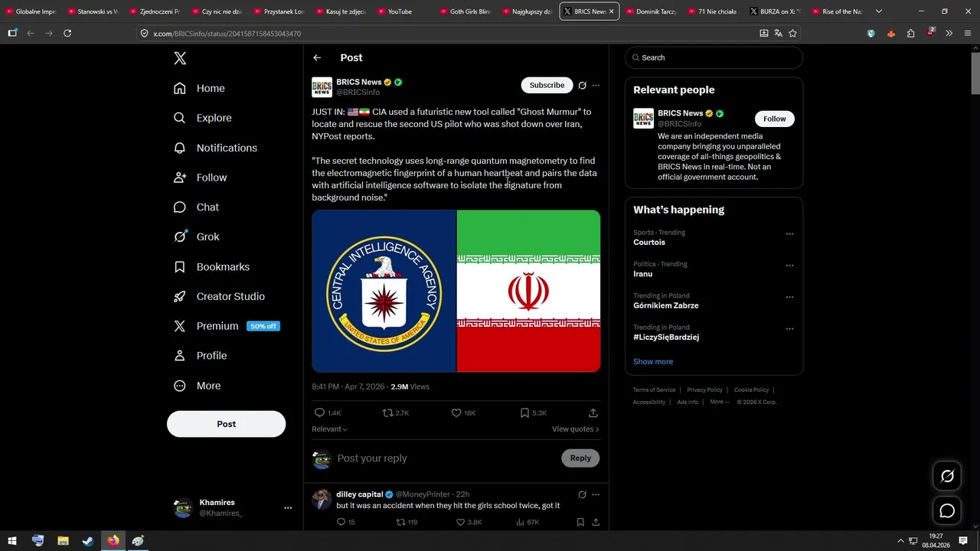Open the Firefox taskbar icon

click(x=113, y=540)
